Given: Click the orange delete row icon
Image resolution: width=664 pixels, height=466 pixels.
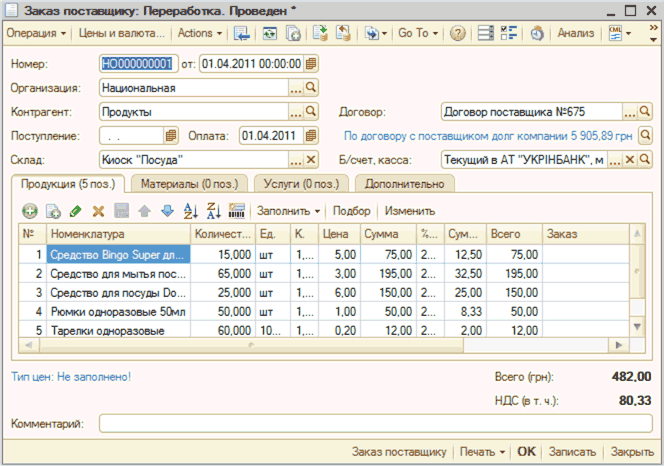Looking at the screenshot, I should (98, 211).
